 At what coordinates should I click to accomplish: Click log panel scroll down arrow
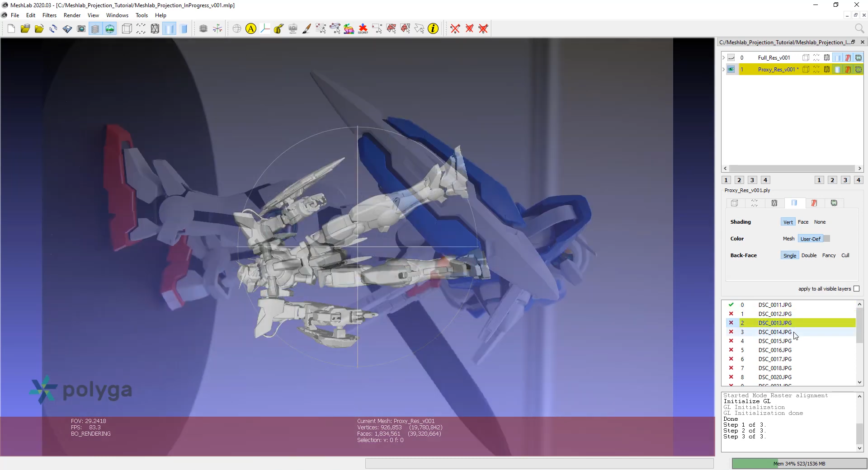[x=860, y=448]
